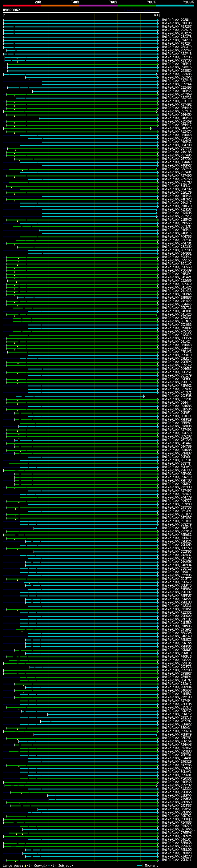Select hit label UniRef100_B1PL34
The height and width of the screenshot is (868, 197).
177,186
